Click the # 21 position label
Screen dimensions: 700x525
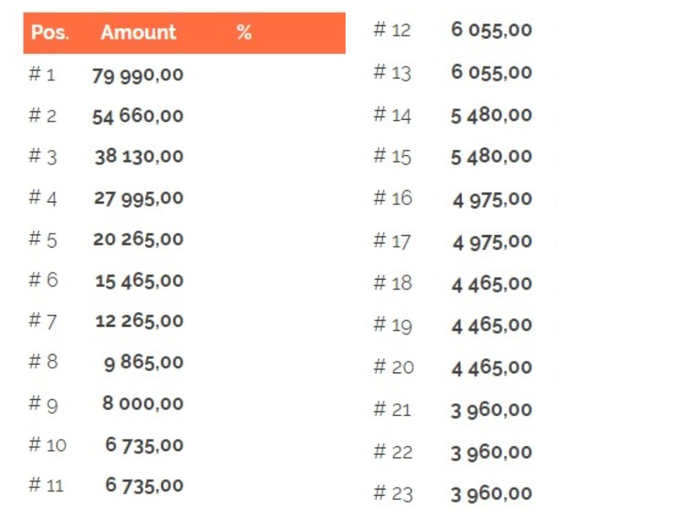[392, 409]
